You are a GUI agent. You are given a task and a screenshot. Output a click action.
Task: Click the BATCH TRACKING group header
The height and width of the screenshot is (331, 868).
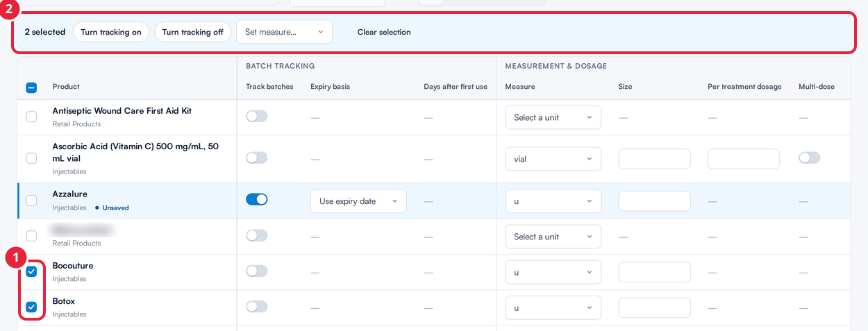pyautogui.click(x=281, y=66)
